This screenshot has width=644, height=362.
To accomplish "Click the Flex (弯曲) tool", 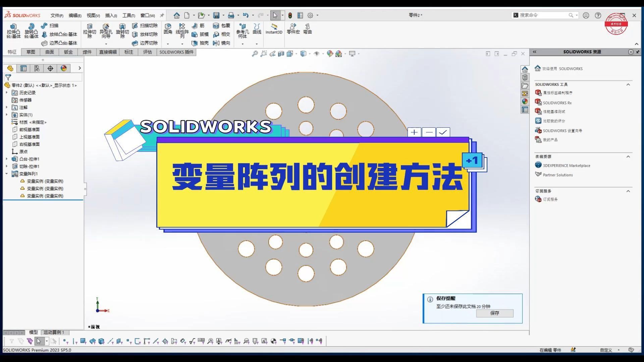I will (x=308, y=28).
